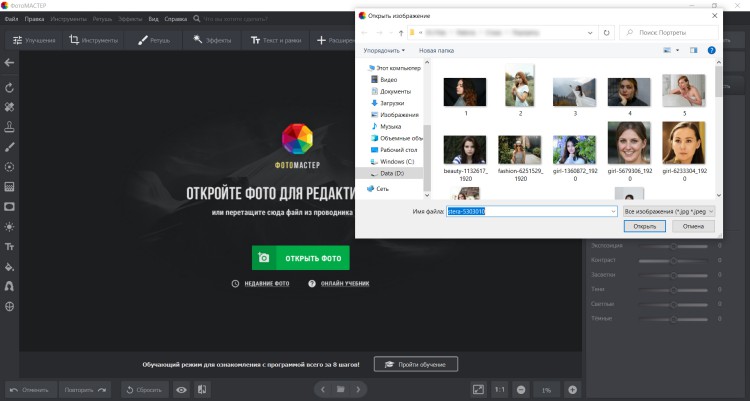Open the view mode dropdown arrow
750x401 pixels.
click(x=677, y=49)
